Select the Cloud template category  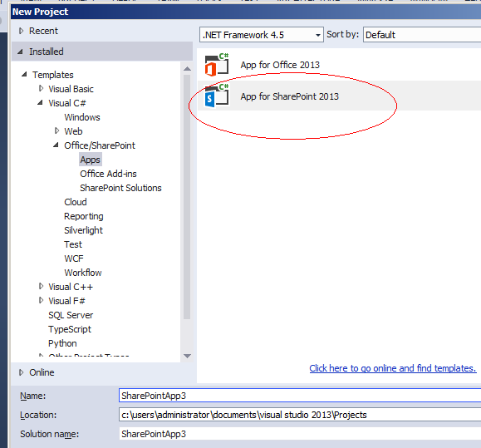(x=76, y=202)
